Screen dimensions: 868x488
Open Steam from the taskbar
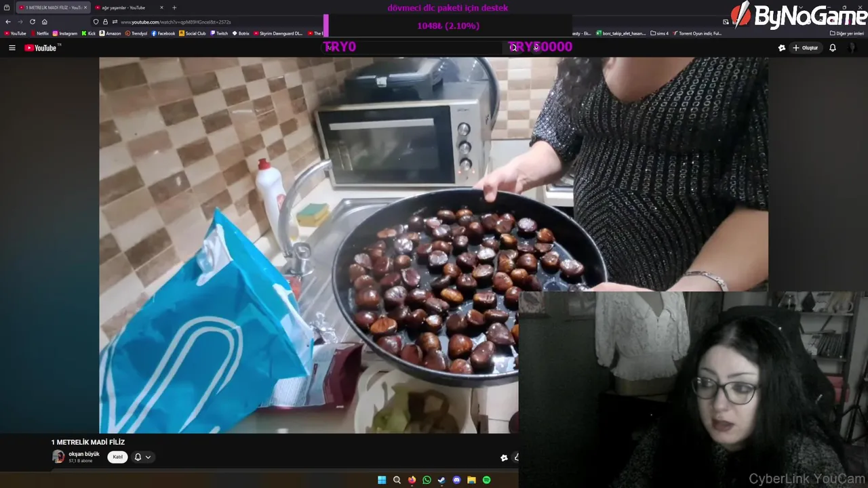(441, 480)
